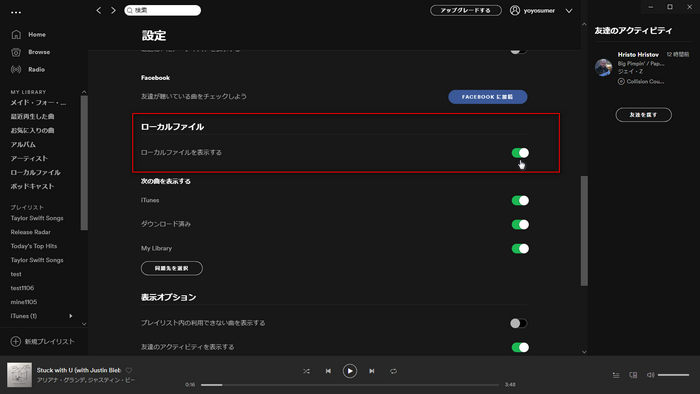This screenshot has height=394, width=700.
Task: Skip to previous track
Action: click(x=328, y=371)
